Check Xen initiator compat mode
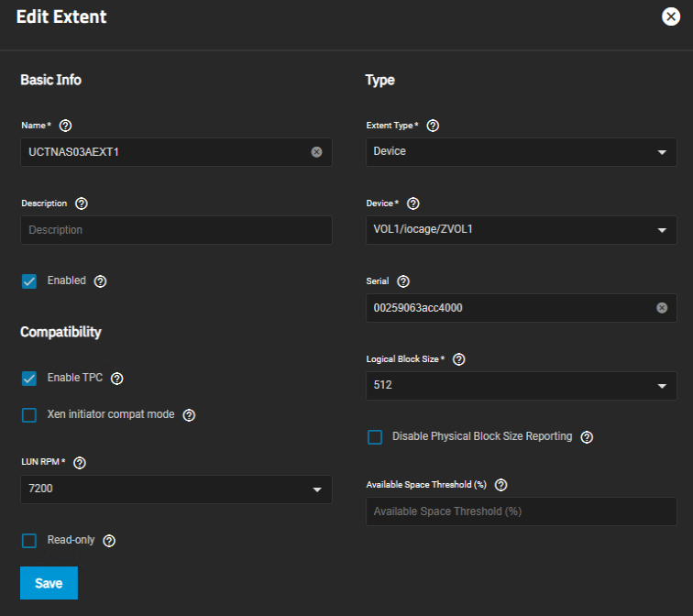The height and width of the screenshot is (616, 693). click(29, 415)
